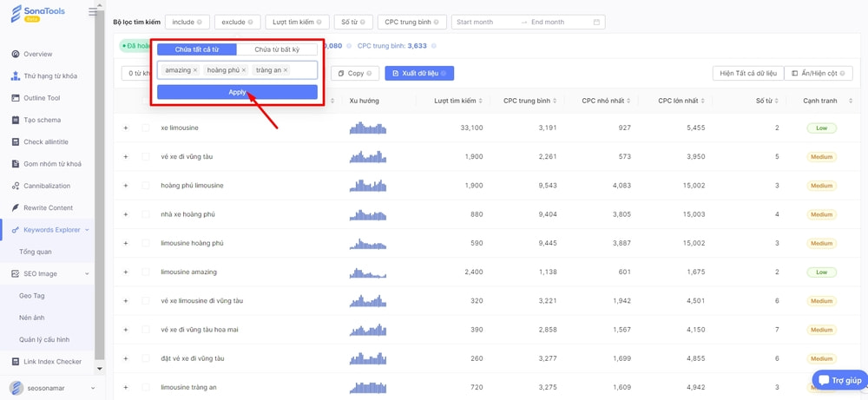Open the Trợ giúp help chat

839,381
